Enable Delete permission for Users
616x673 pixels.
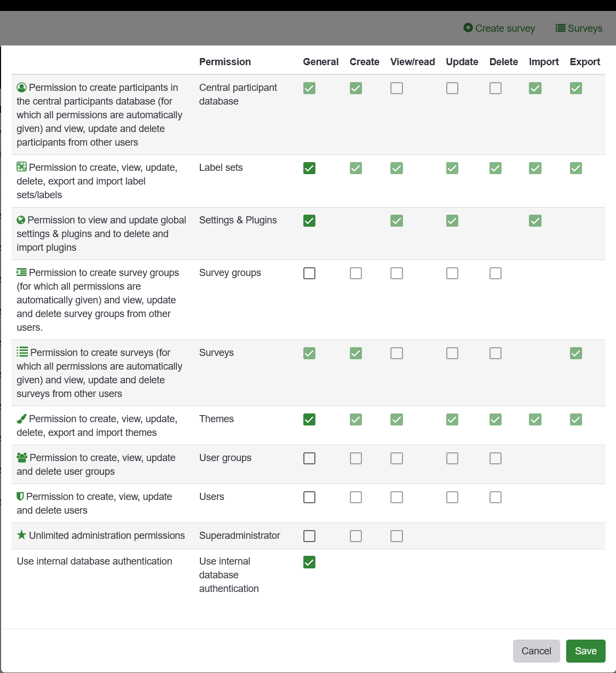click(x=496, y=497)
